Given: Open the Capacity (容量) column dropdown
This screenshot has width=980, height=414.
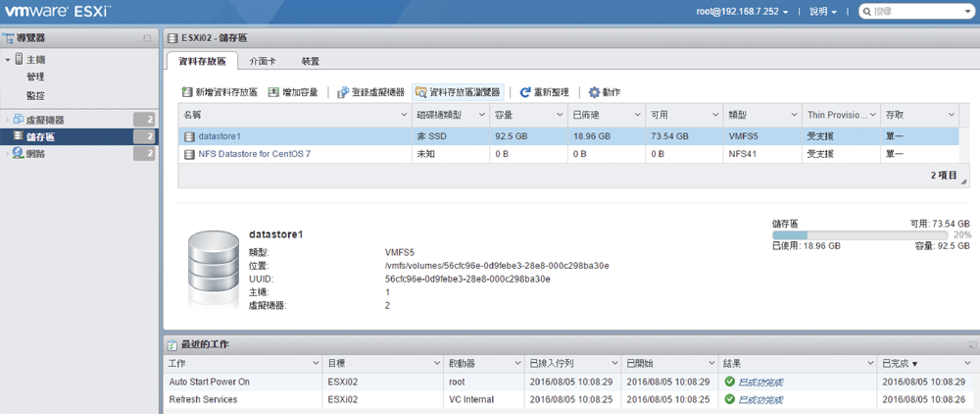Looking at the screenshot, I should [x=560, y=115].
